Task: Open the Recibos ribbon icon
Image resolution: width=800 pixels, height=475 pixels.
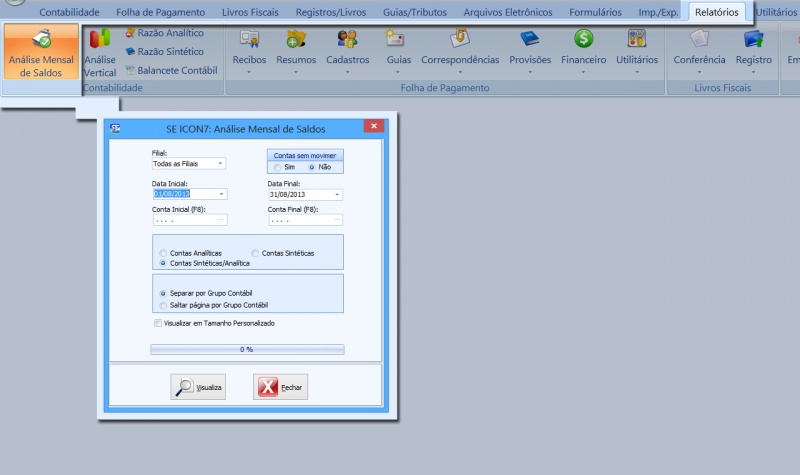Action: [249, 40]
